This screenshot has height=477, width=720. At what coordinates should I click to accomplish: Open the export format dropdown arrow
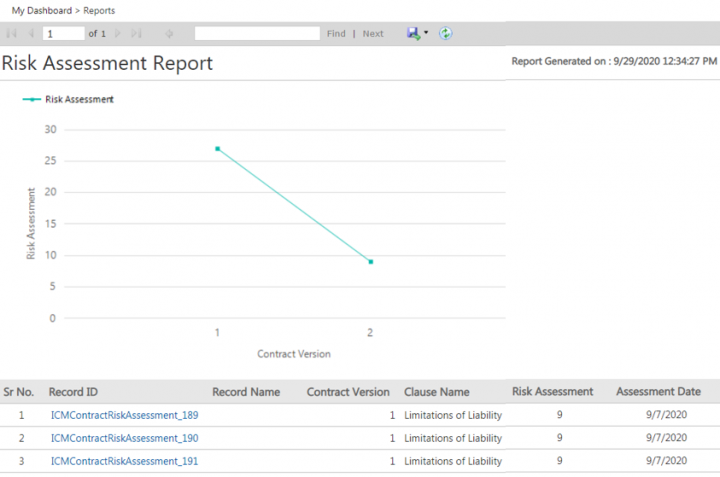coord(426,33)
